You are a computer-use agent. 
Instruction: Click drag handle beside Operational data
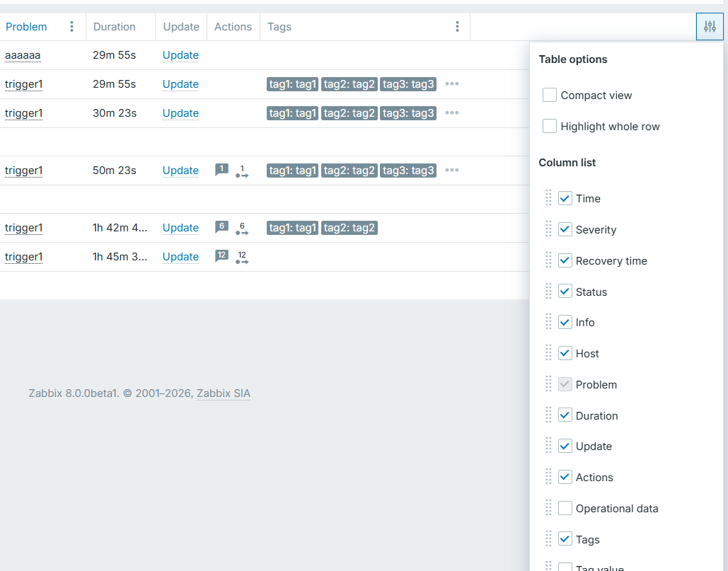(x=548, y=508)
